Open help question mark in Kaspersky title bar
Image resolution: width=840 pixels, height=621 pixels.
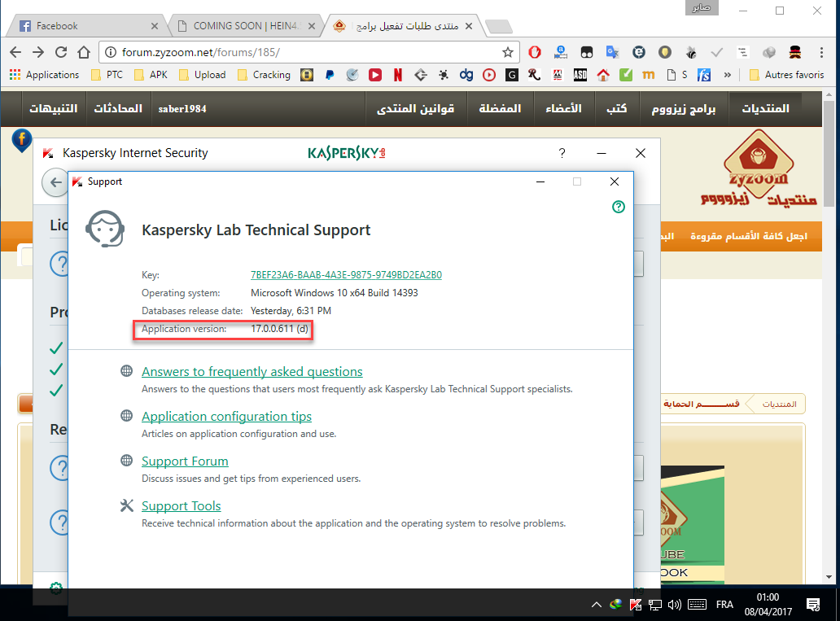pos(562,153)
